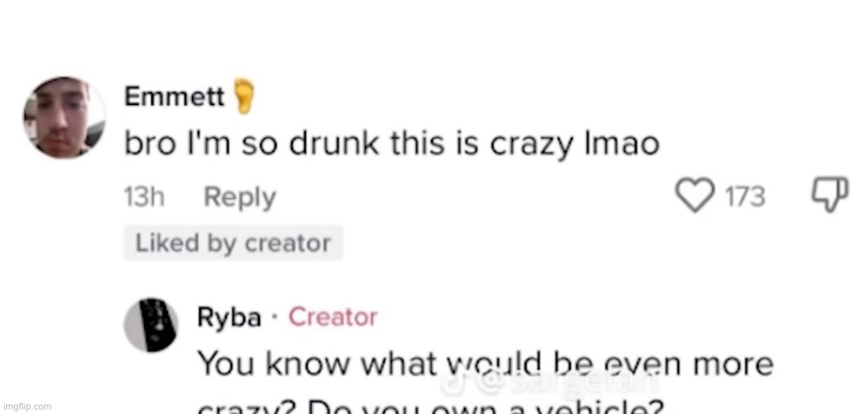
Task: Open Ryba's profile via username
Action: [x=229, y=318]
